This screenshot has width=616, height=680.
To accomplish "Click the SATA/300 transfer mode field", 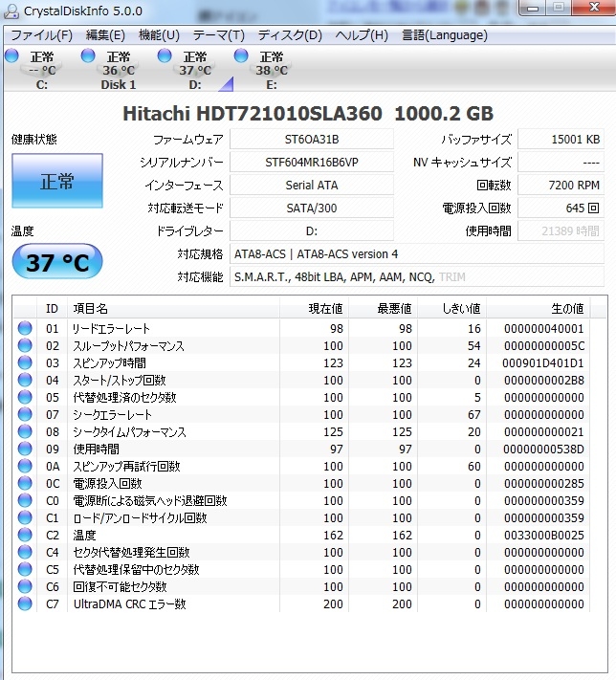I will tap(312, 208).
